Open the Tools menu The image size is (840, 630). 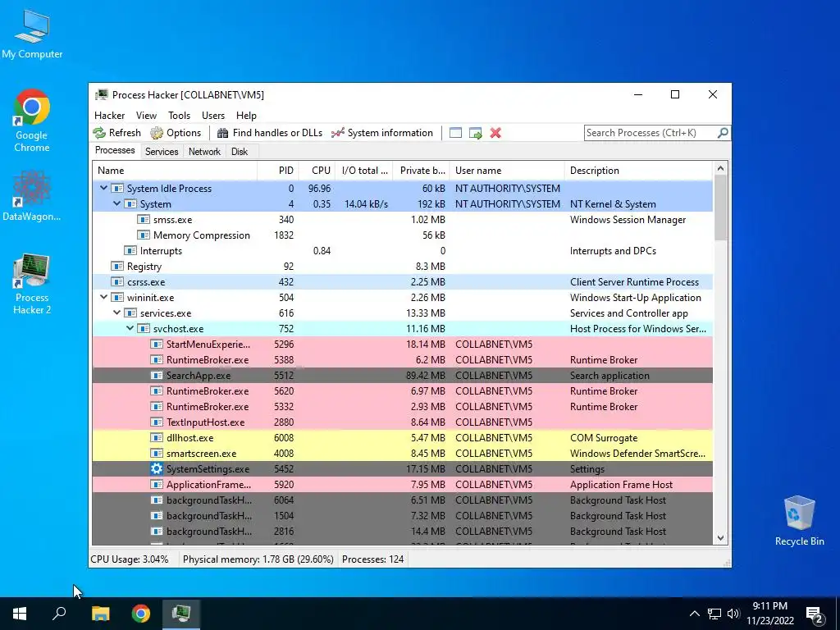(179, 116)
